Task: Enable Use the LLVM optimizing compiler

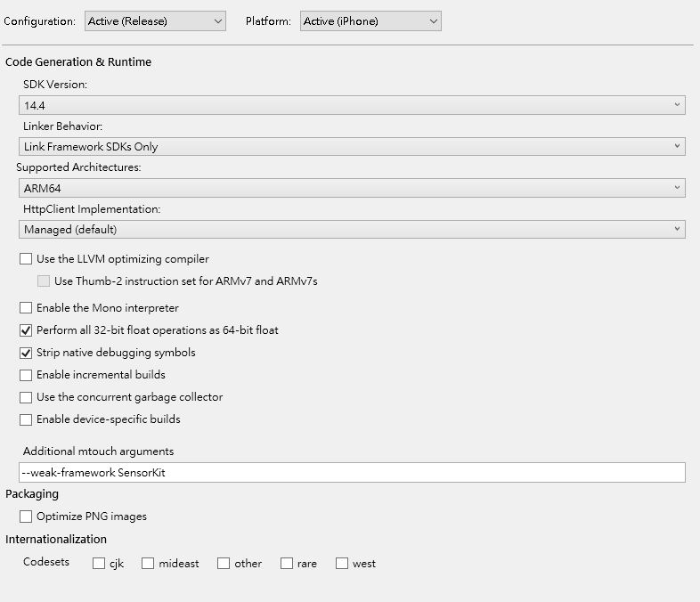Action: point(26,259)
